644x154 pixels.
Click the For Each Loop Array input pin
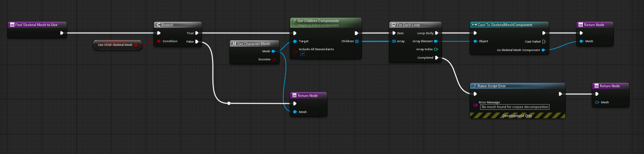(394, 41)
